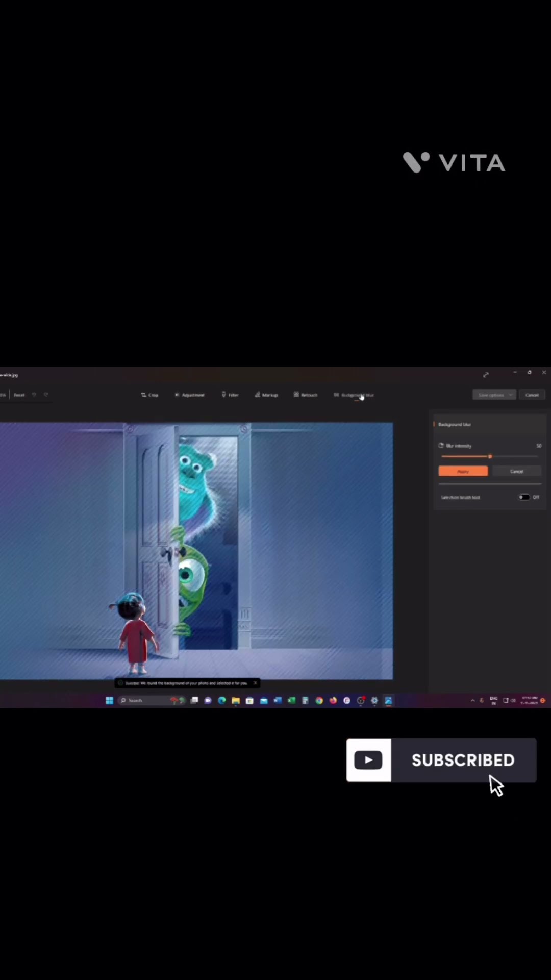Open Calculator from the taskbar
Image resolution: width=551 pixels, height=980 pixels.
click(x=305, y=701)
